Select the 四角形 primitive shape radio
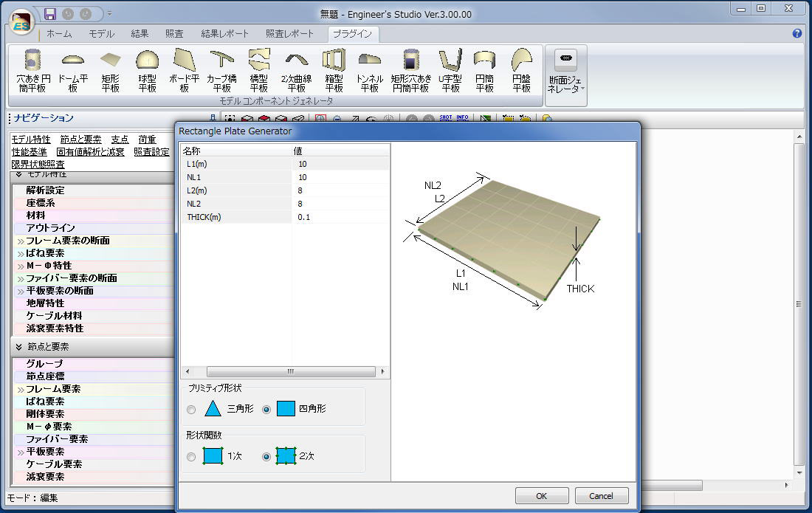Screen dimensions: 812x513 pyautogui.click(x=266, y=410)
